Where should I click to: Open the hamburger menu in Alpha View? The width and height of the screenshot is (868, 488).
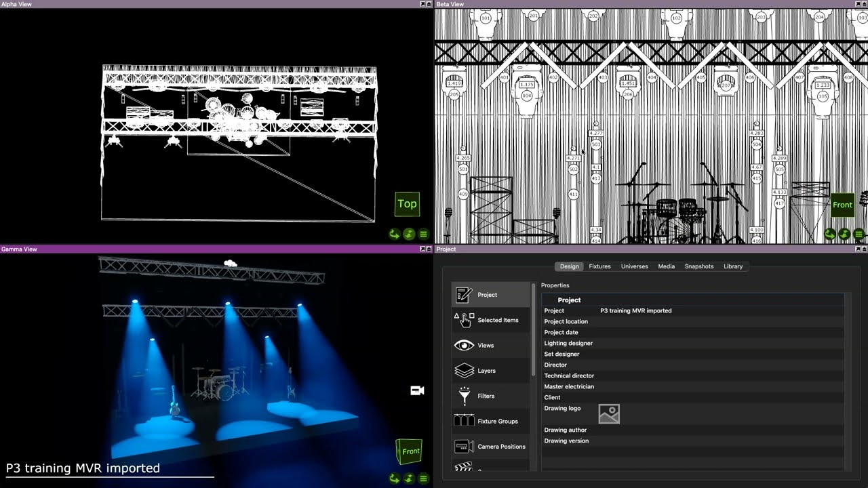423,234
